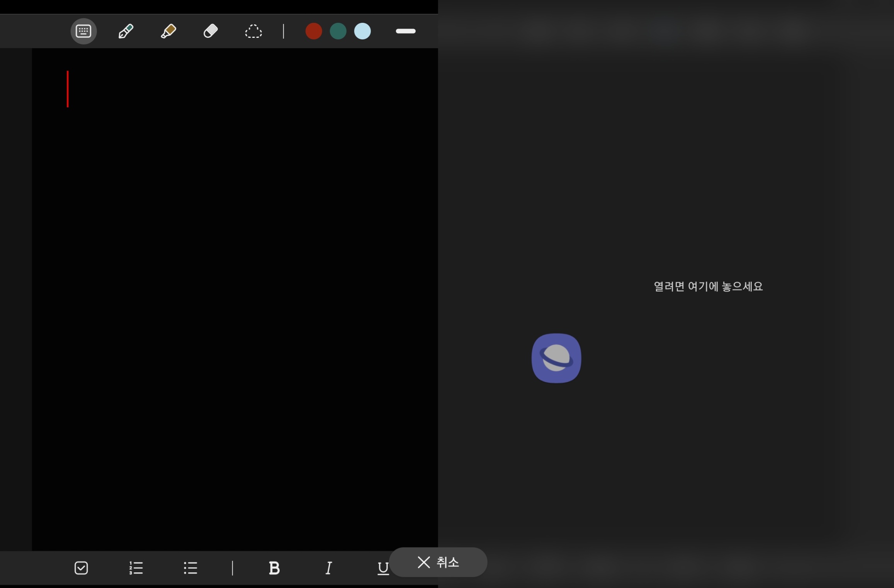Insert a bulleted list

(190, 568)
